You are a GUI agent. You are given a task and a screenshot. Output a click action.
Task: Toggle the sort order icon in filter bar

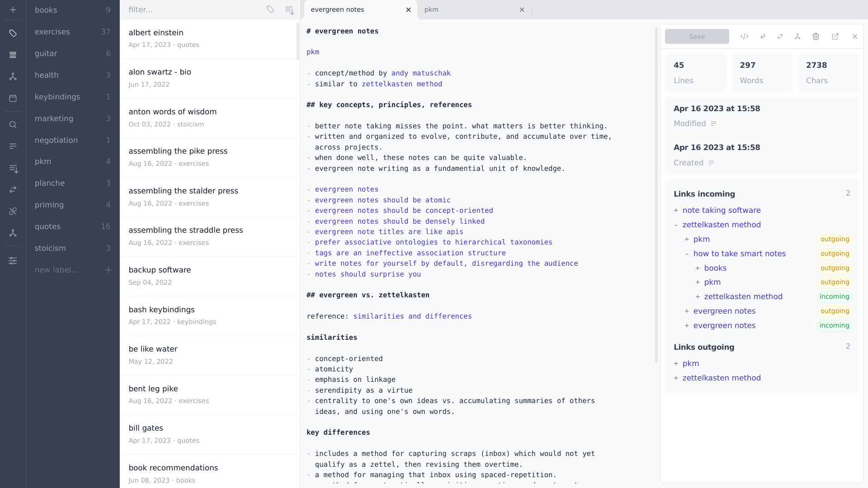289,9
